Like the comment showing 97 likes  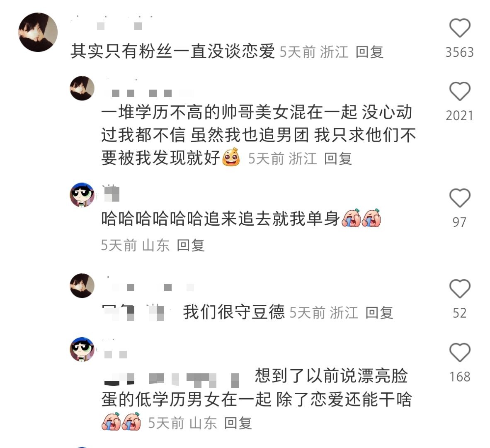(x=460, y=198)
